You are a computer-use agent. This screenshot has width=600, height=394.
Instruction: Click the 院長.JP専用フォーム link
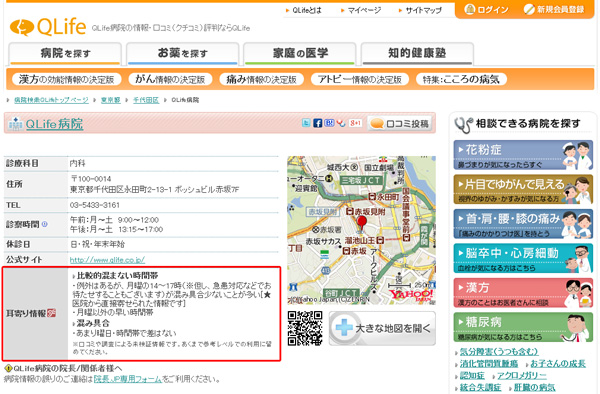(128, 379)
